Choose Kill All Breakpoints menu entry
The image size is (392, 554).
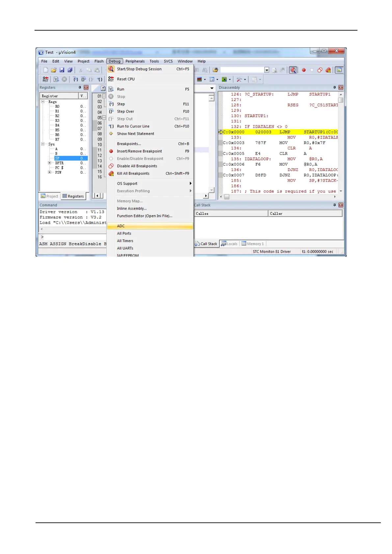150,173
